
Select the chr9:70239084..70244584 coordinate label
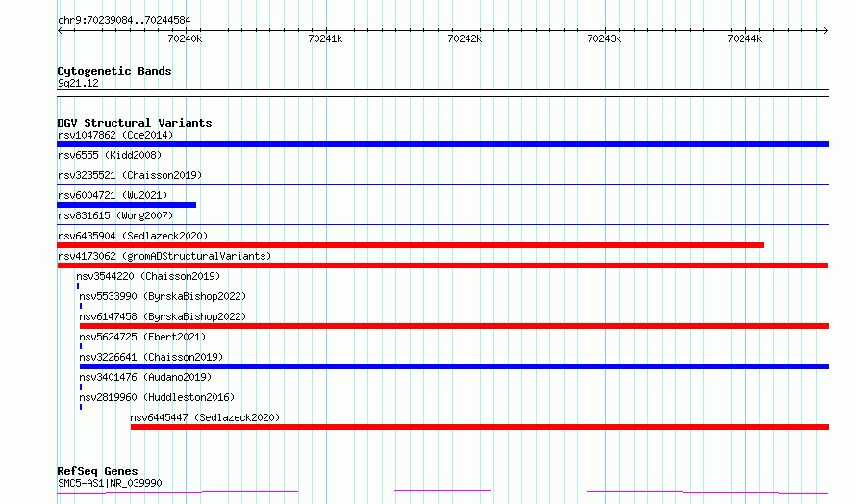point(124,21)
